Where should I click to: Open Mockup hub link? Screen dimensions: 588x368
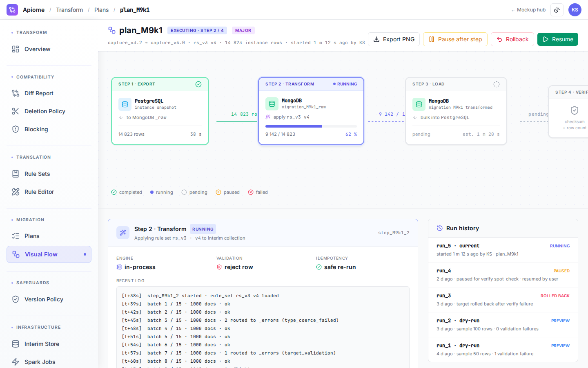click(528, 10)
